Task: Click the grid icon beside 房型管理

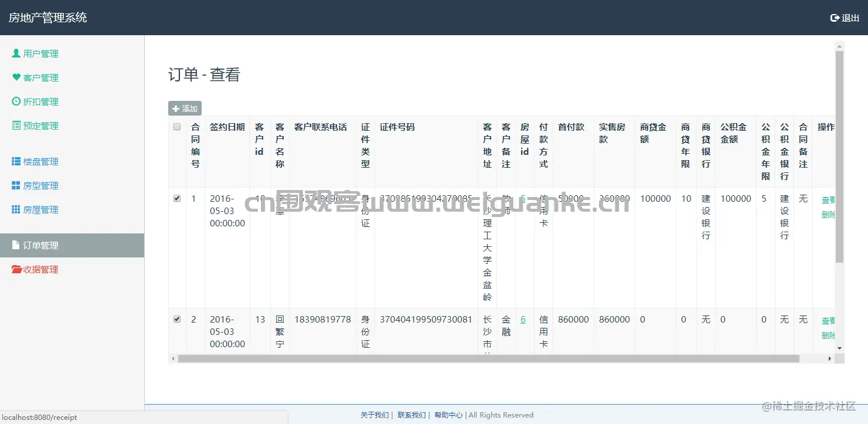Action: (x=16, y=185)
